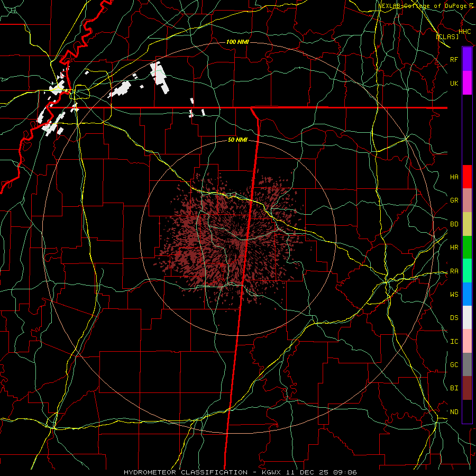
Task: Click the HR green legend swatch
Action: click(x=467, y=248)
